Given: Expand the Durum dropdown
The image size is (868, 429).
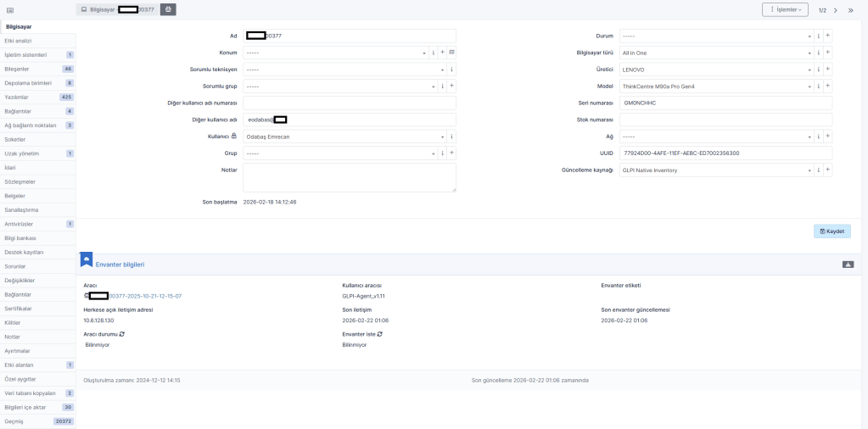Looking at the screenshot, I should pos(715,36).
